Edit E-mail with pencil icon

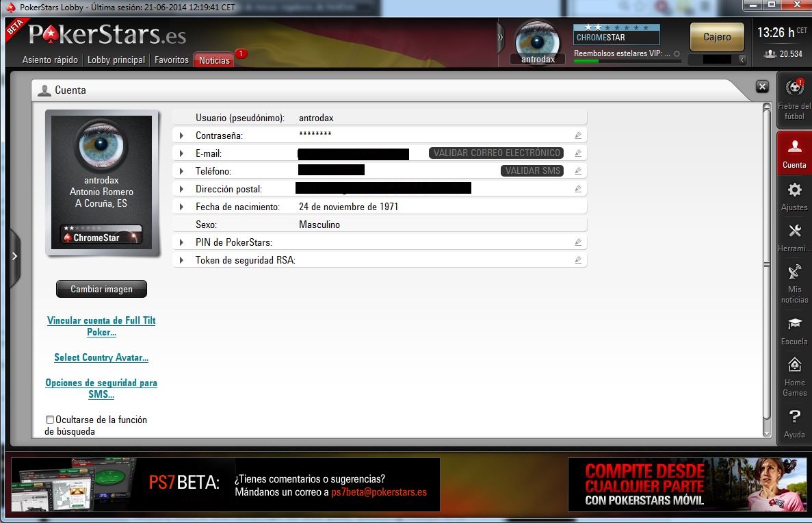(x=578, y=153)
